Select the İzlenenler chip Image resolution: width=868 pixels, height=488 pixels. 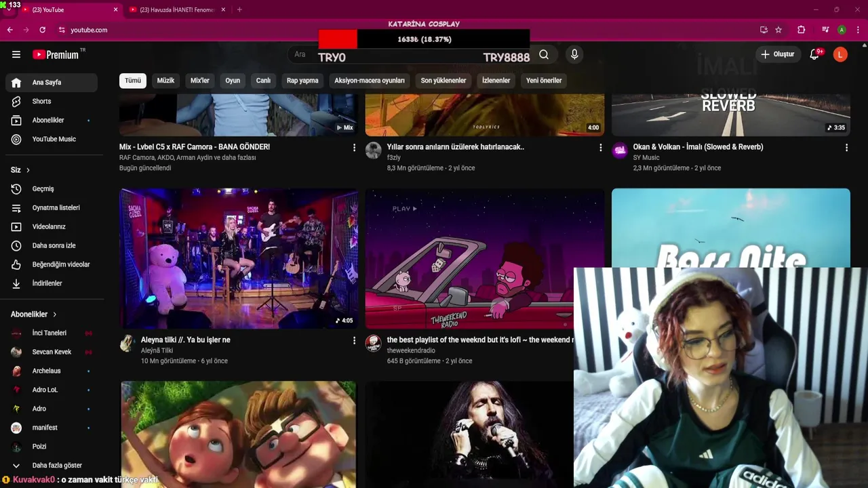[x=496, y=81]
